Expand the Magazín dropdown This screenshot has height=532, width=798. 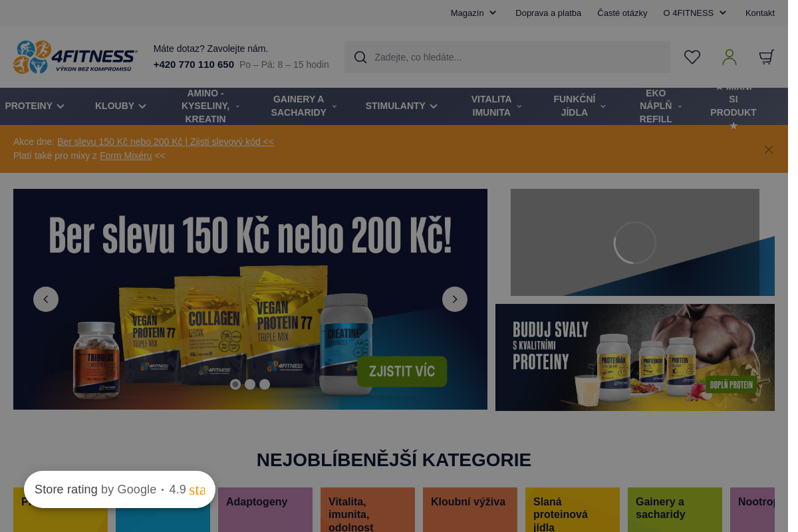tap(473, 13)
